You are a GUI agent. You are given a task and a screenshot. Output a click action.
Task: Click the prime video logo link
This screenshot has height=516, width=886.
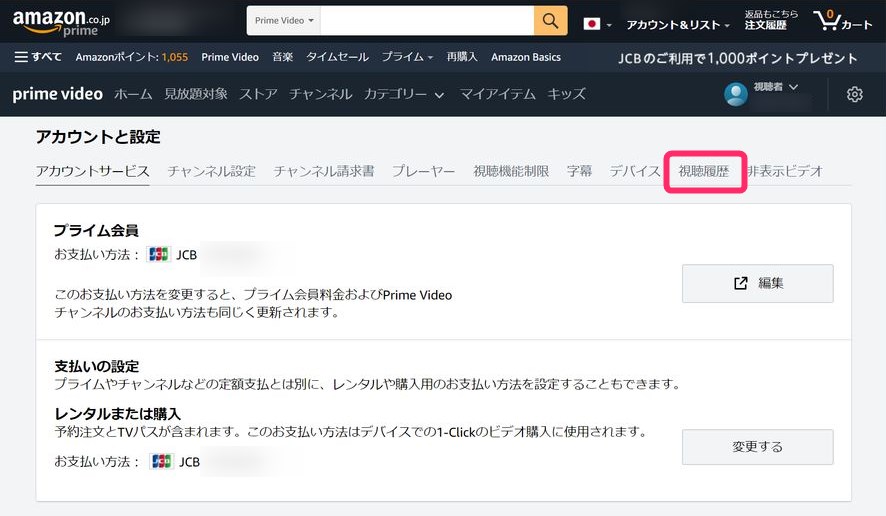coord(58,94)
